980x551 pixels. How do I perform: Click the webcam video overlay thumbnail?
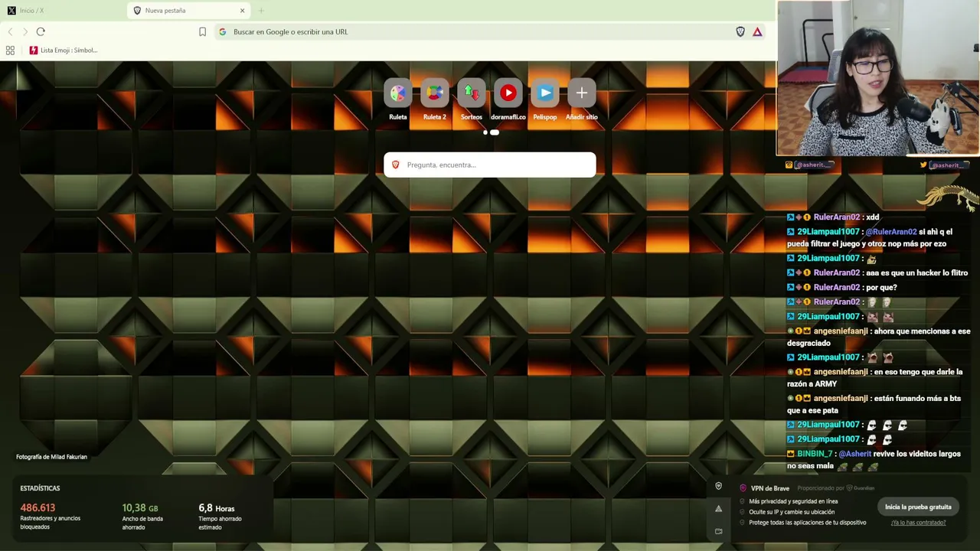878,78
